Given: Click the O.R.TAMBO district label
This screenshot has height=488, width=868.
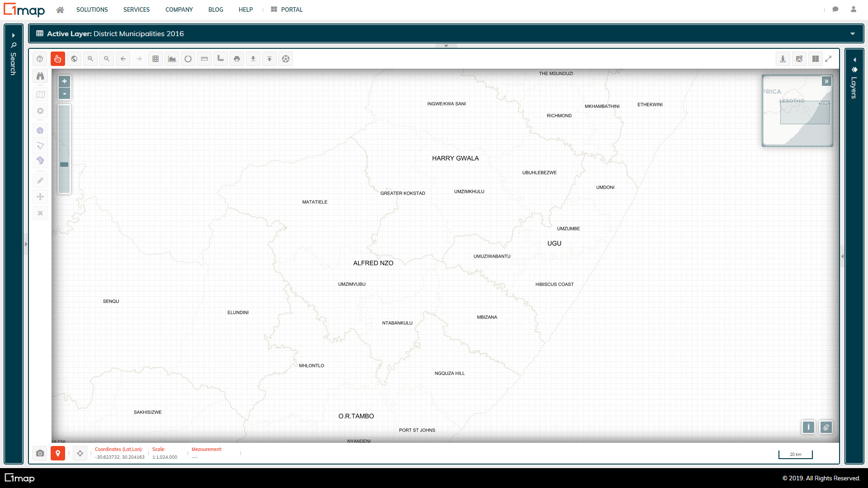Looking at the screenshot, I should coord(356,416).
